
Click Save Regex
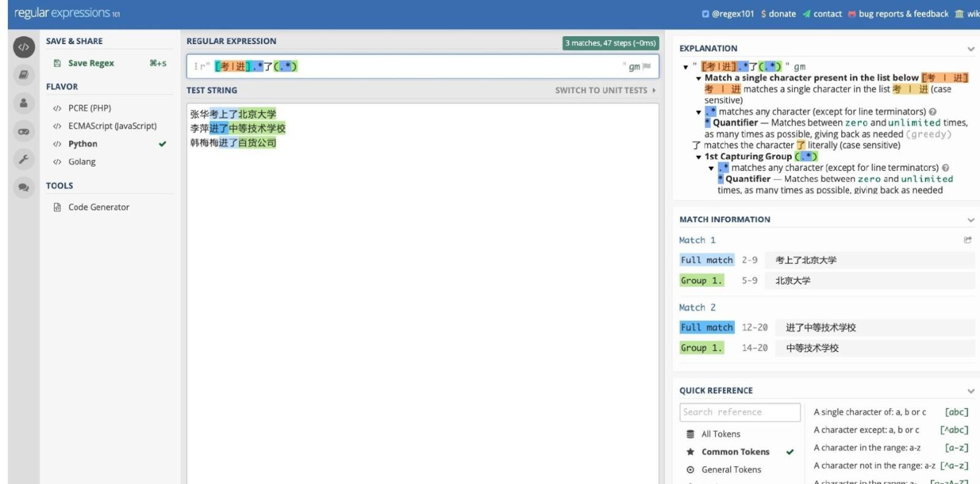pyautogui.click(x=91, y=63)
